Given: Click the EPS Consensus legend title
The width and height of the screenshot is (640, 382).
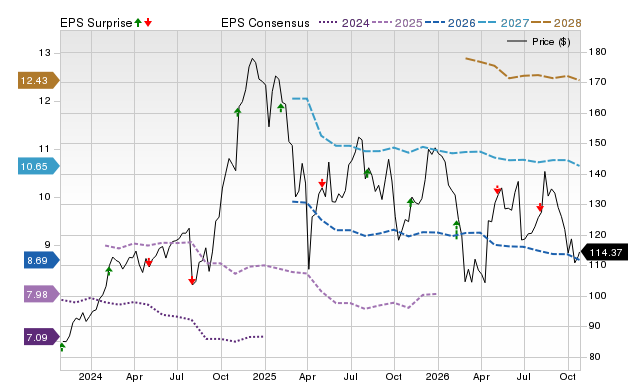Looking at the screenshot, I should [x=265, y=23].
